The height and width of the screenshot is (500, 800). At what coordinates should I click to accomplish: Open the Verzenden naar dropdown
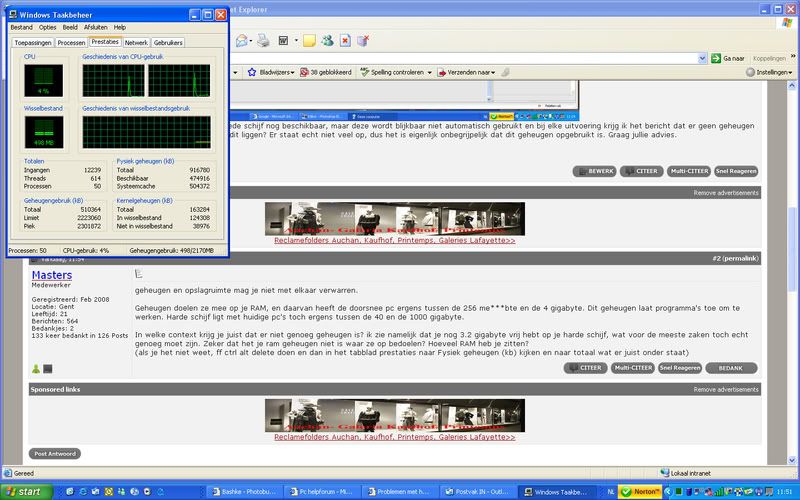tap(493, 73)
